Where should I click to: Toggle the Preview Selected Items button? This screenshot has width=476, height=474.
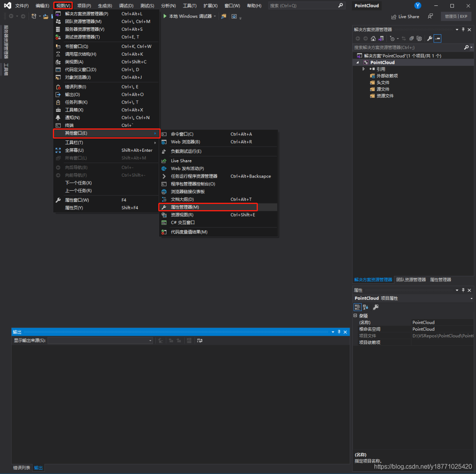click(x=437, y=38)
